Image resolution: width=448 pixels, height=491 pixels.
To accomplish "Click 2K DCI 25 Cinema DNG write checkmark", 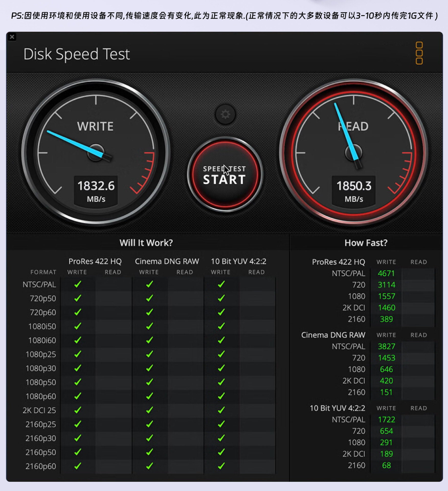I will point(150,410).
